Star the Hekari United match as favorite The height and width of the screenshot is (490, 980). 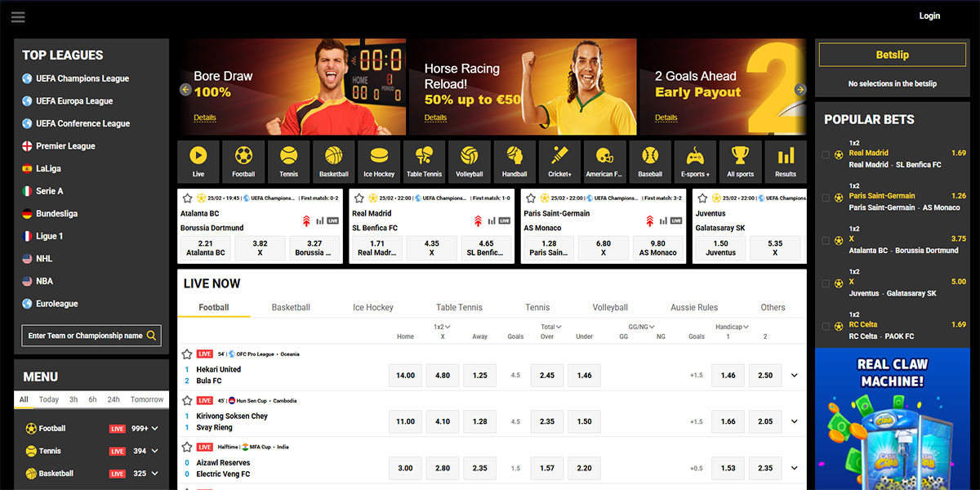click(188, 354)
